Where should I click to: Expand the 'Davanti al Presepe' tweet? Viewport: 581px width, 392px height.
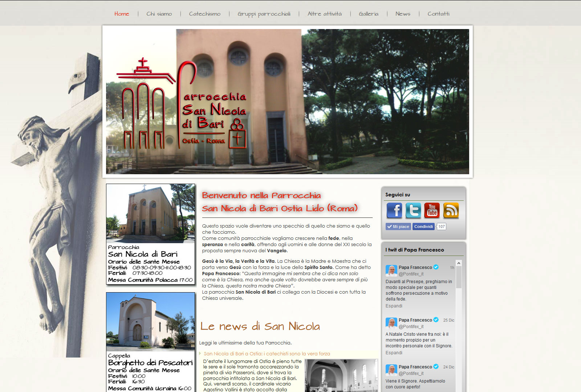click(394, 306)
